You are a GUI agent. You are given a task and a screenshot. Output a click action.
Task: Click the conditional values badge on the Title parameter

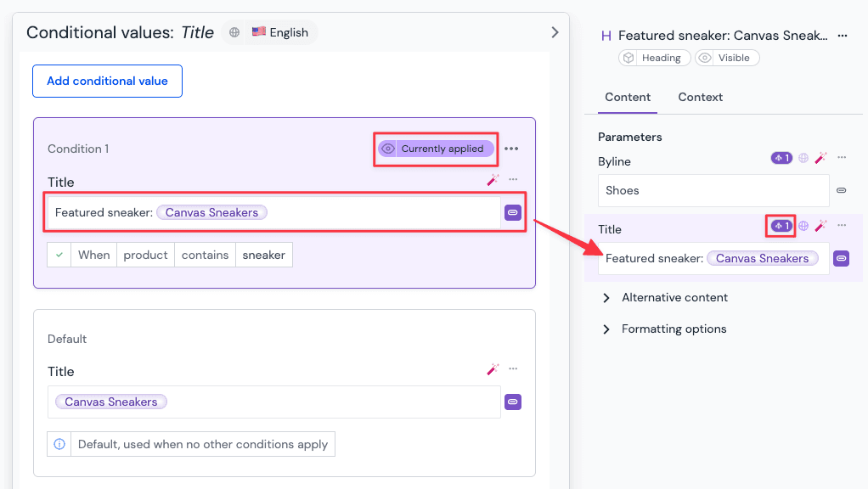pyautogui.click(x=781, y=226)
